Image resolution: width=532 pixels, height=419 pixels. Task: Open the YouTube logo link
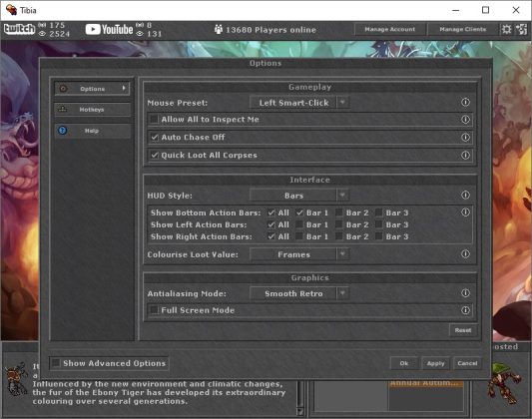pos(109,30)
